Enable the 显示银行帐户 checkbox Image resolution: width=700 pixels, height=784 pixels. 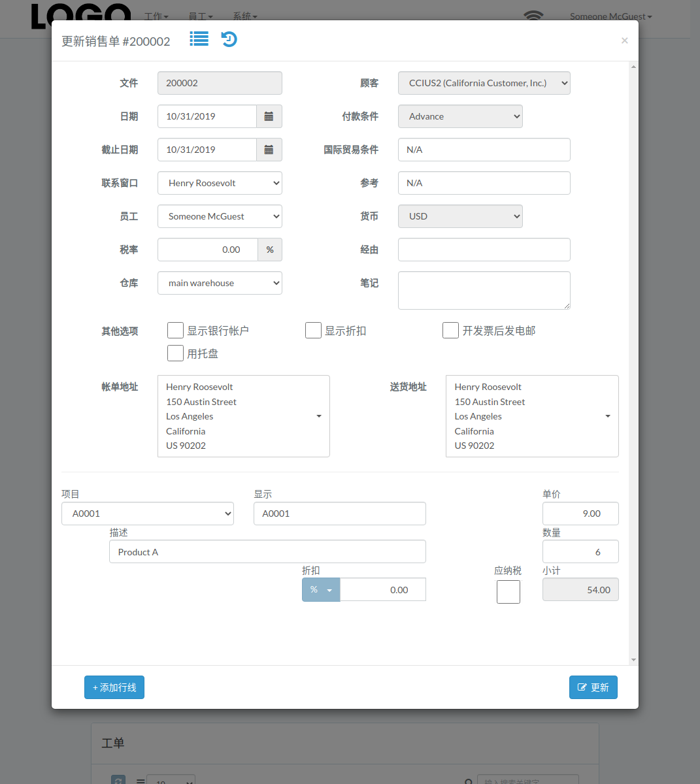click(x=175, y=331)
